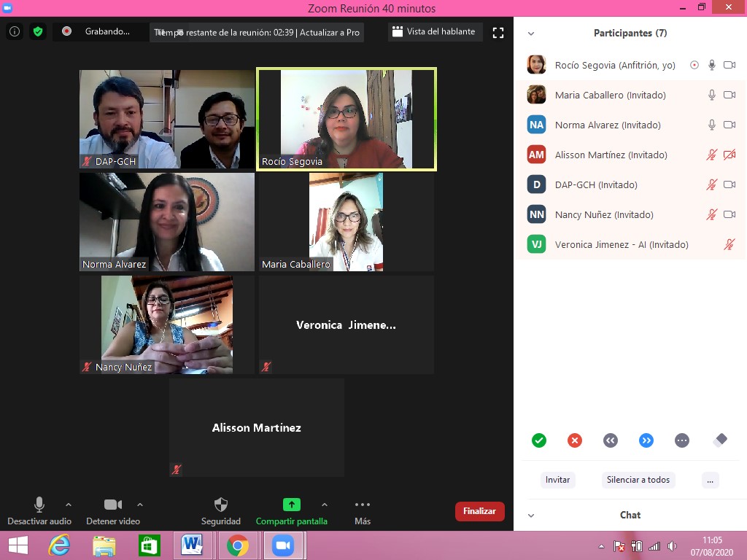Click Compartir pantalla button
The width and height of the screenshot is (747, 560).
coord(292,511)
